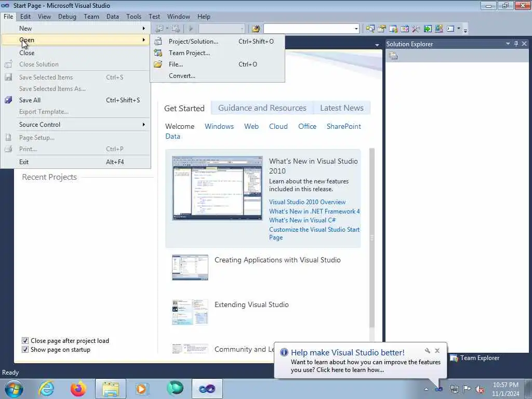Switch to Guidance and Resources tab
Viewport: 532px width, 399px height.
(262, 108)
